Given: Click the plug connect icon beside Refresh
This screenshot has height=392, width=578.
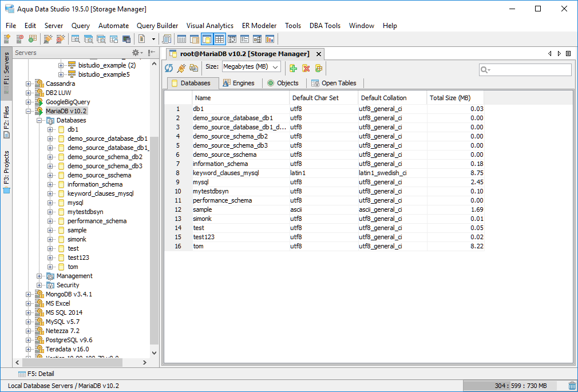Looking at the screenshot, I should (181, 68).
